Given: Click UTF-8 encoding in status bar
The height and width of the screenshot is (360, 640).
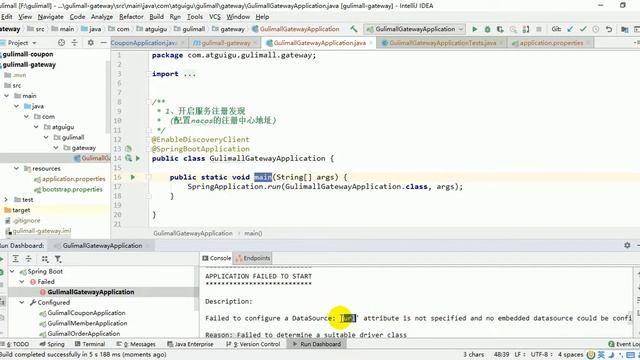Looking at the screenshot, I should coord(541,354).
